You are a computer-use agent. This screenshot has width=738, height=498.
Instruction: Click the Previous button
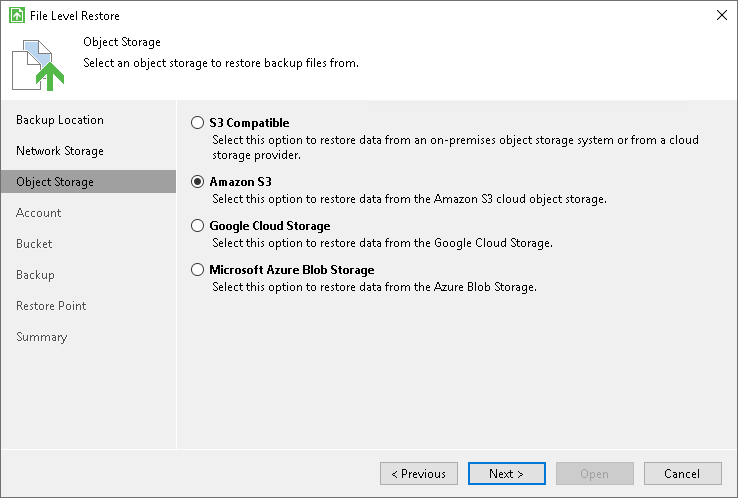419,474
